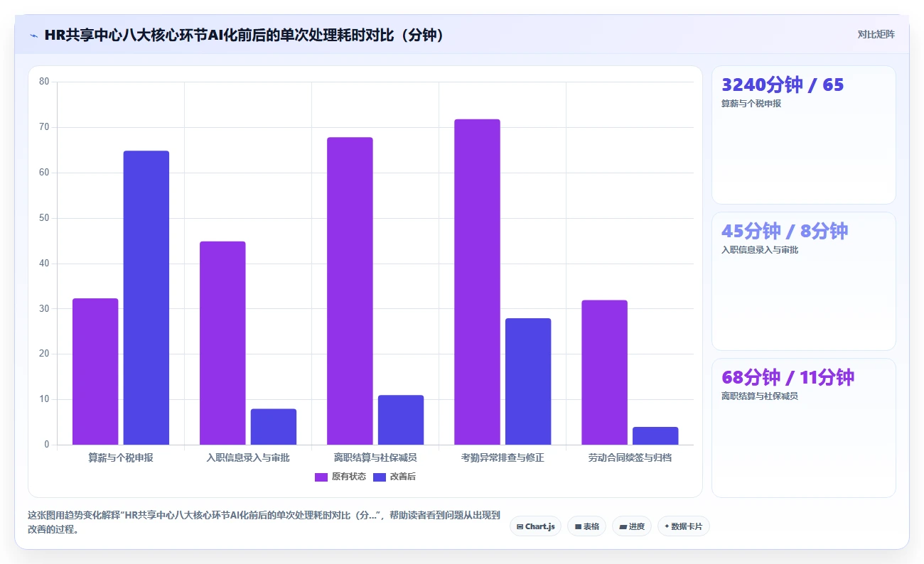
Task: Click the purple bar for 劳动合同续签与归档
Action: pos(604,372)
